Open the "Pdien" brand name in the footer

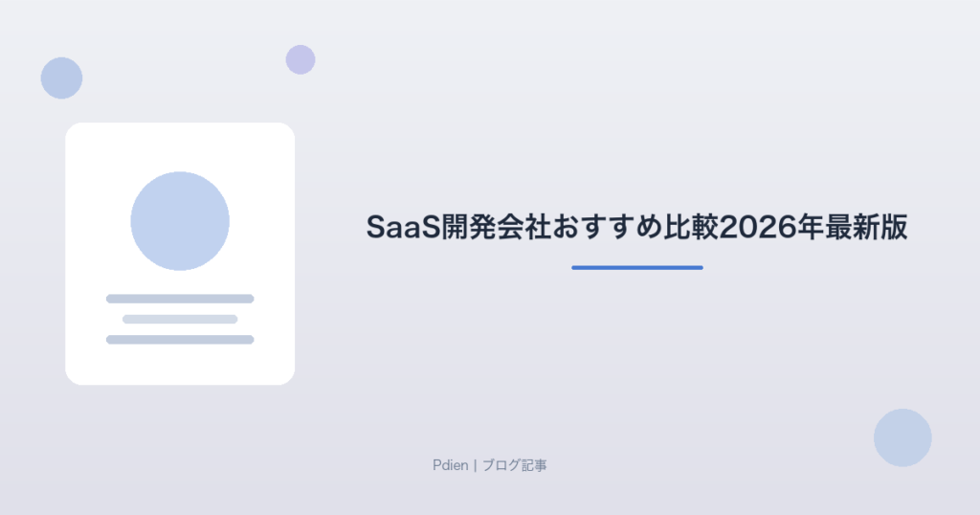point(450,465)
